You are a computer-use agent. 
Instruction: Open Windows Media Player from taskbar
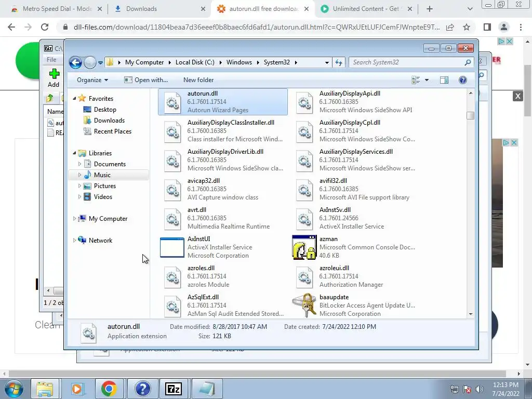pyautogui.click(x=77, y=389)
